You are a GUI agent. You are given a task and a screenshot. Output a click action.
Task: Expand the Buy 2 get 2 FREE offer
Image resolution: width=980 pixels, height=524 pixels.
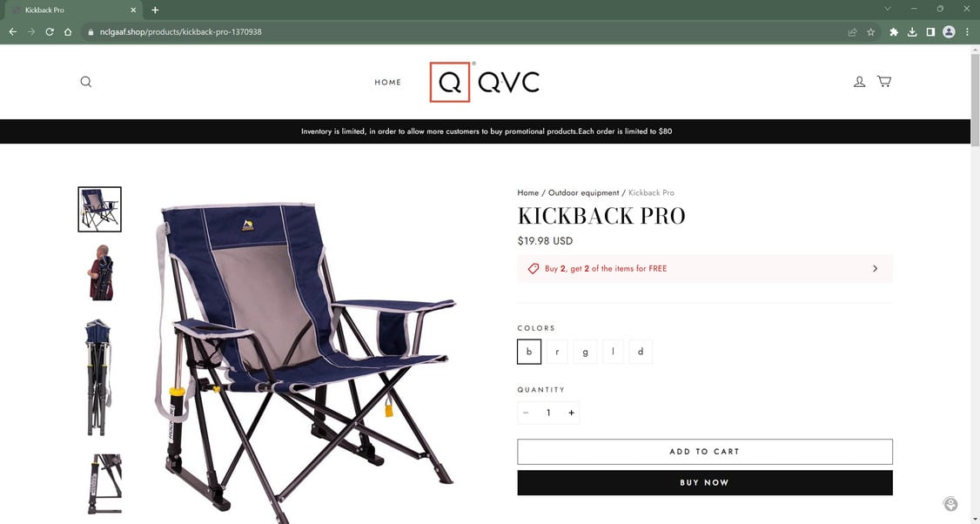point(704,268)
